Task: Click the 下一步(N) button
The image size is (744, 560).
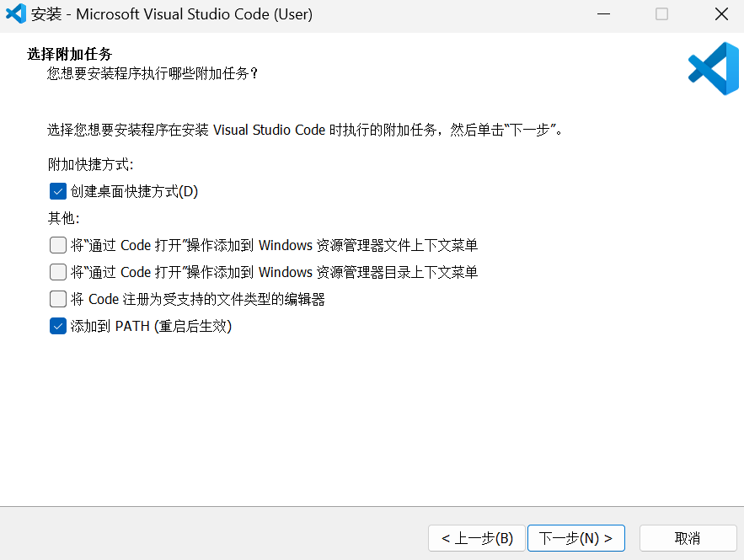Action: pyautogui.click(x=576, y=538)
